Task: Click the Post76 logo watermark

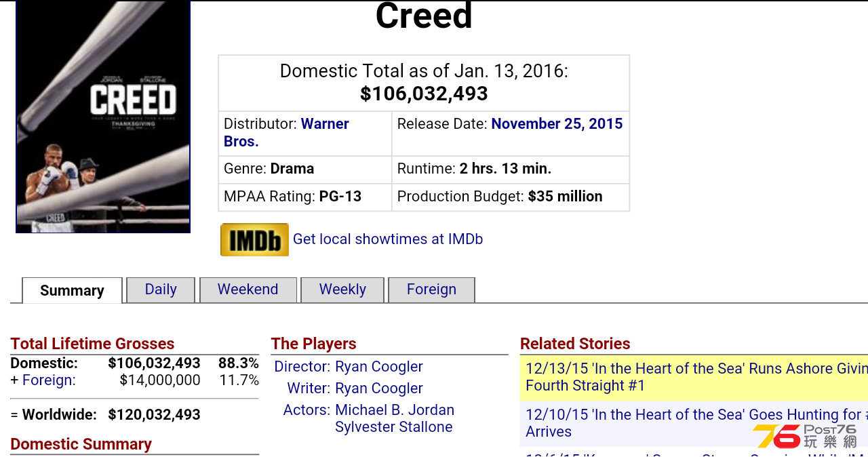Action: tap(805, 436)
